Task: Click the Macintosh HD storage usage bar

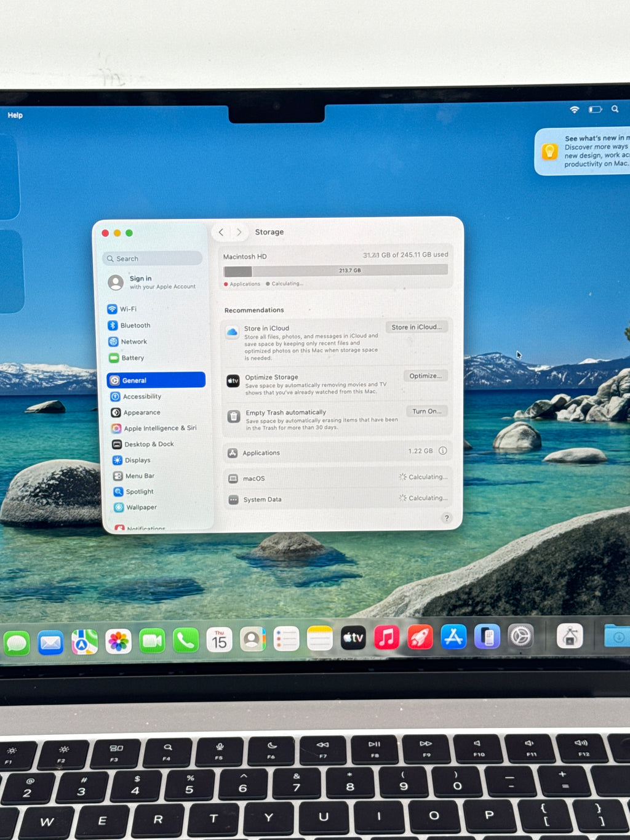Action: 336,271
